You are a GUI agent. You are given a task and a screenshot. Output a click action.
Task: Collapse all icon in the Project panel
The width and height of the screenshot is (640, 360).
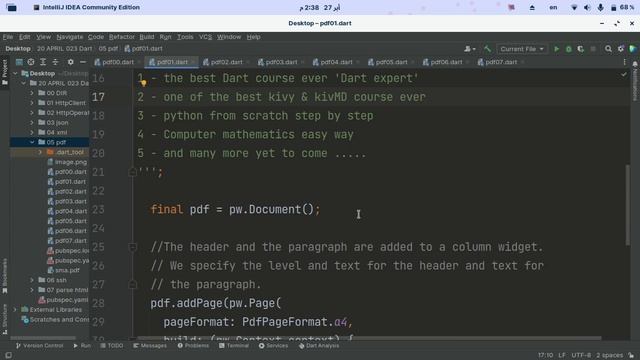[x=55, y=62]
